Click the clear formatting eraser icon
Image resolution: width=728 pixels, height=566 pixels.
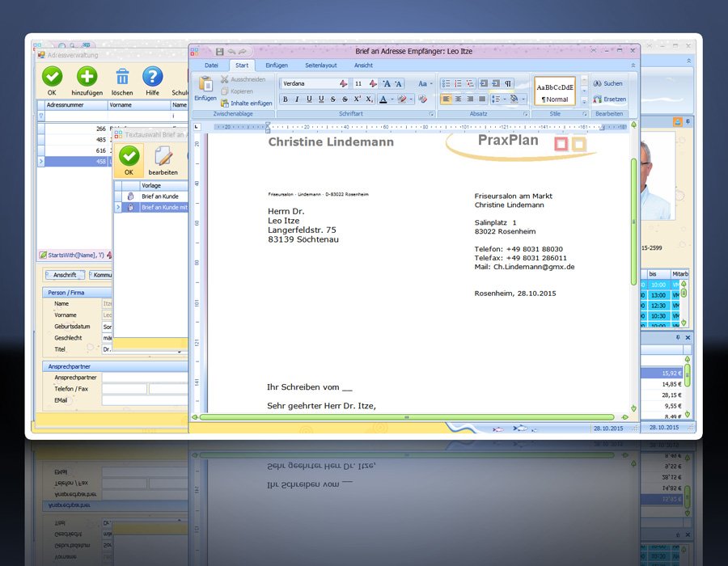(422, 99)
